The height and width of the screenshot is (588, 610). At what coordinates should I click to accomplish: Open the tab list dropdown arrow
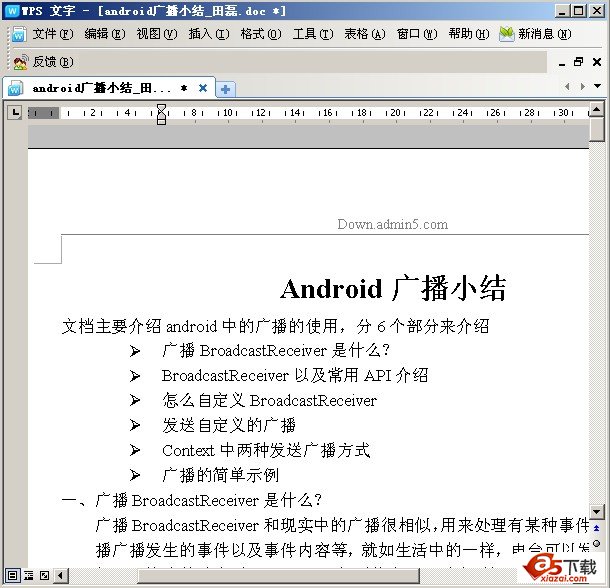598,86
